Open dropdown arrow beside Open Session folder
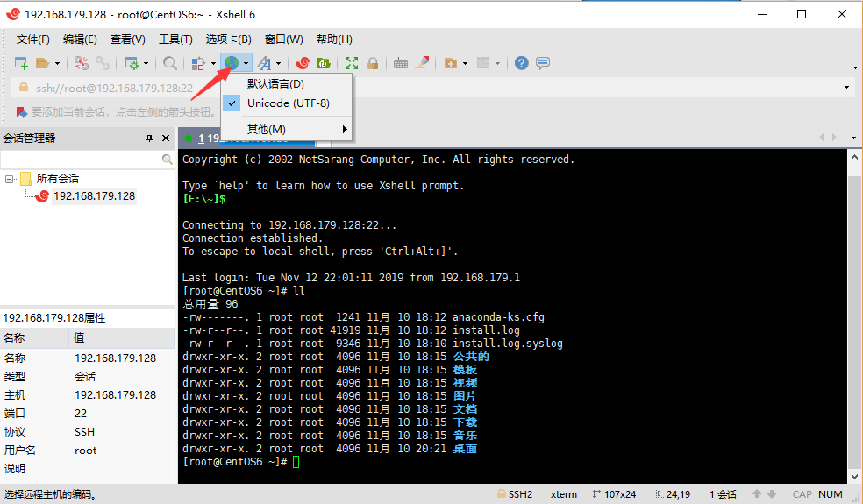The image size is (863, 504). (x=57, y=63)
